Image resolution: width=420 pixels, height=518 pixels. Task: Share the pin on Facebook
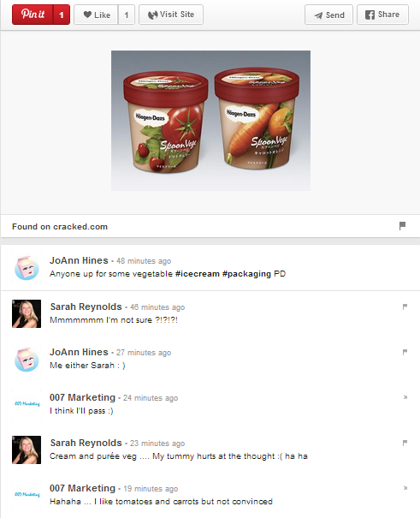382,15
